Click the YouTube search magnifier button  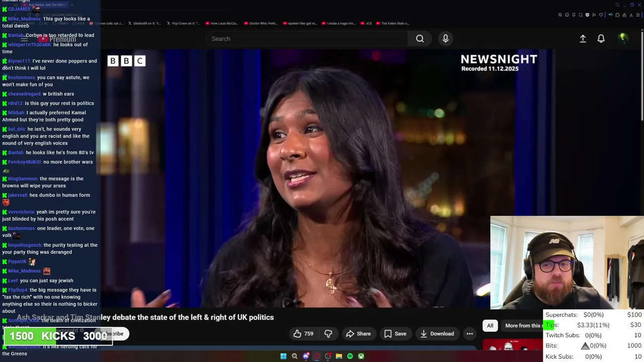420,39
